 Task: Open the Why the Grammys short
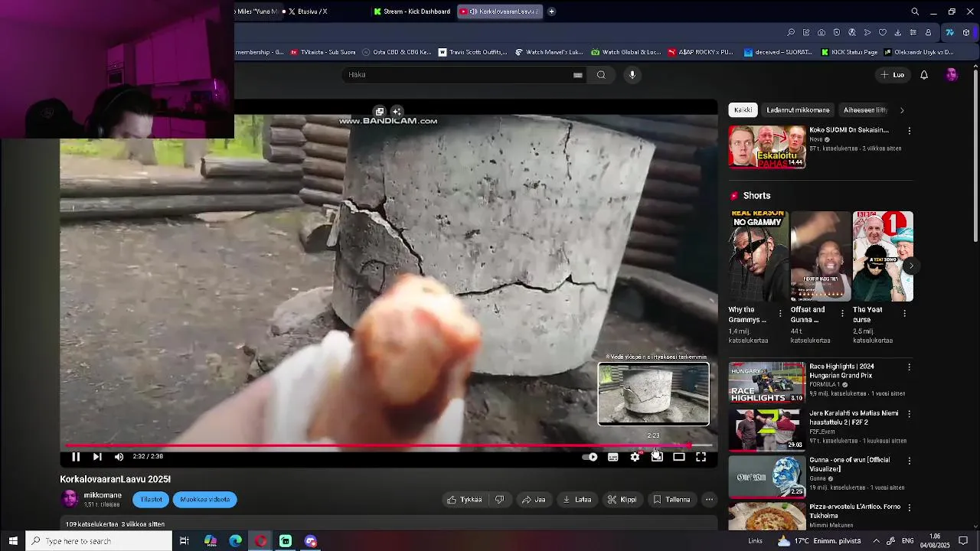point(758,256)
